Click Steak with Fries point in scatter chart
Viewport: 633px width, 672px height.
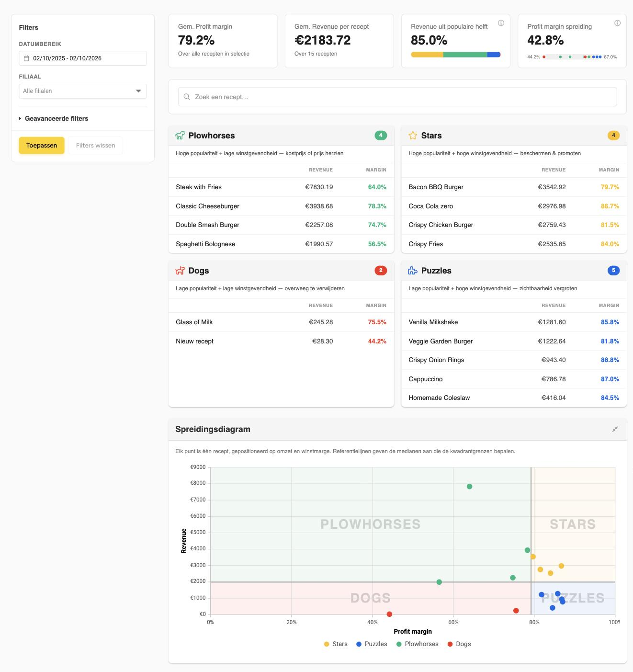[469, 487]
